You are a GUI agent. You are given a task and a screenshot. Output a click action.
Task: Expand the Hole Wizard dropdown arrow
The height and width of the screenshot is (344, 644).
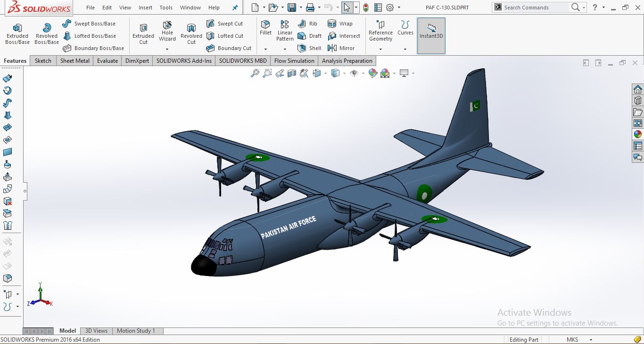pos(167,49)
